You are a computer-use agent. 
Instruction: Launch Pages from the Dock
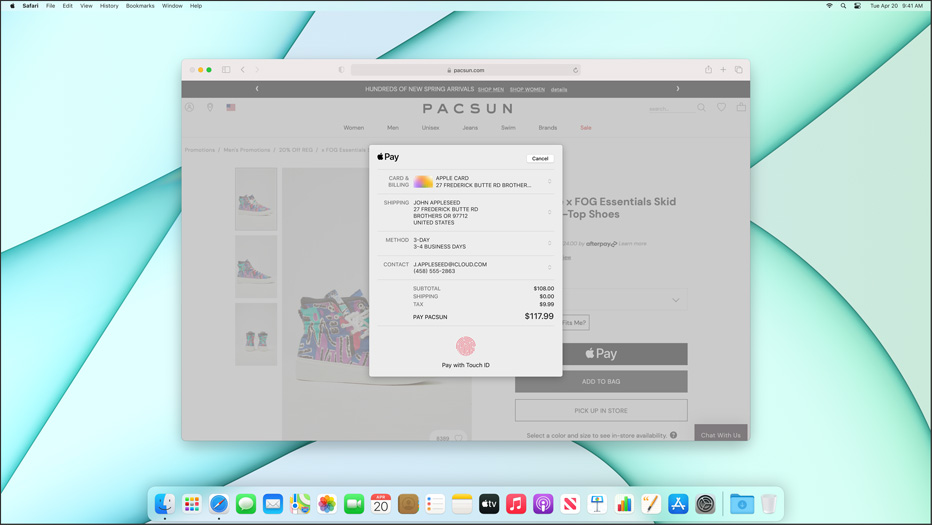pyautogui.click(x=651, y=504)
